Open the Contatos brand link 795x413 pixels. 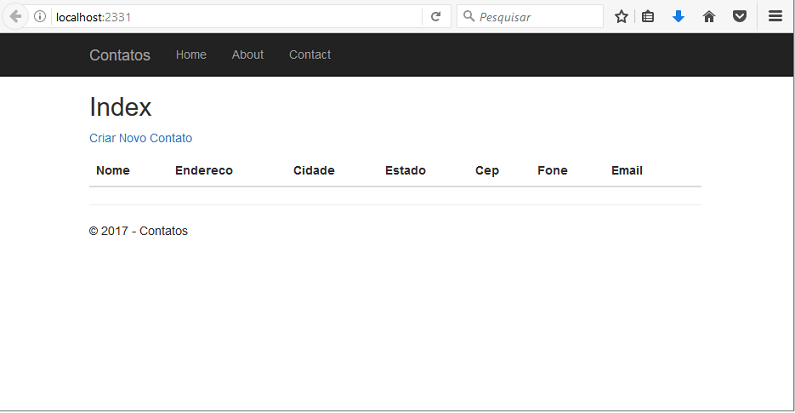(120, 55)
